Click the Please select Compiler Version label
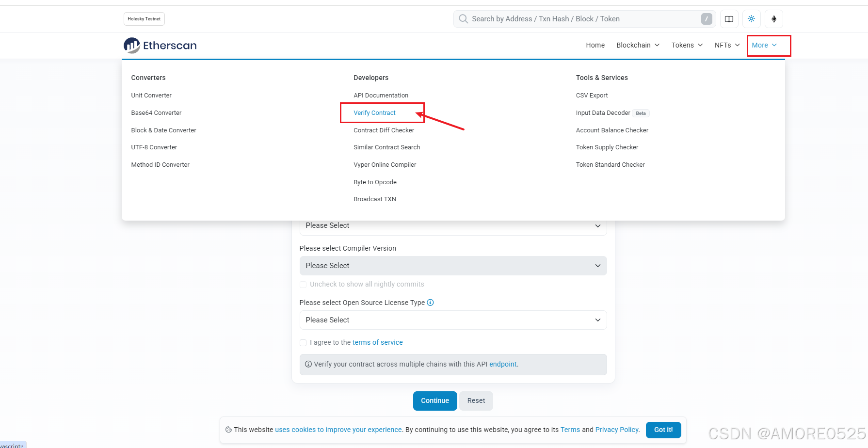 pyautogui.click(x=348, y=248)
